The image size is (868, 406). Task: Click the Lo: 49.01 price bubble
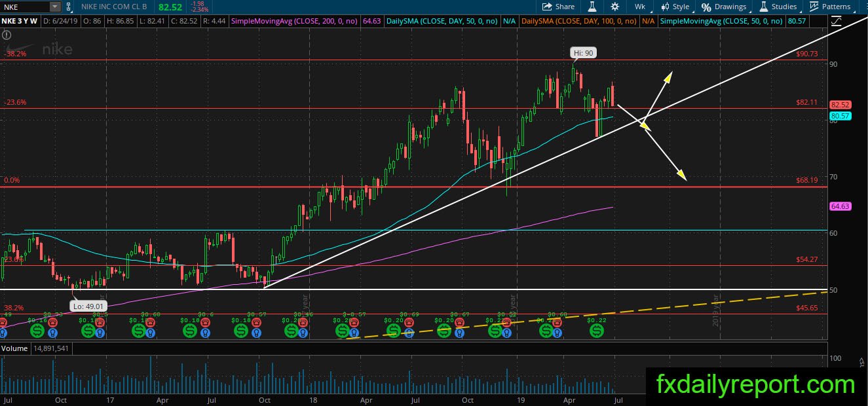pos(88,305)
